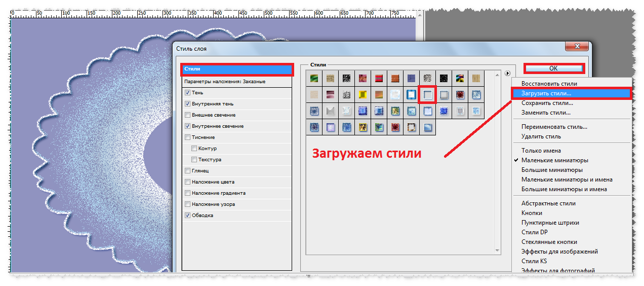This screenshot has height=286, width=644.
Task: Click styles list scrollbar down arrow
Action: (x=497, y=250)
